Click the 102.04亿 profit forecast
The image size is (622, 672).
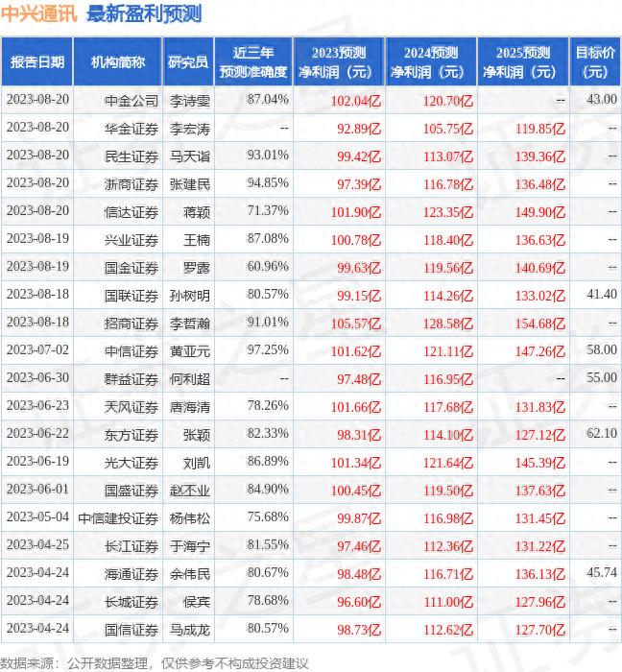click(x=356, y=101)
